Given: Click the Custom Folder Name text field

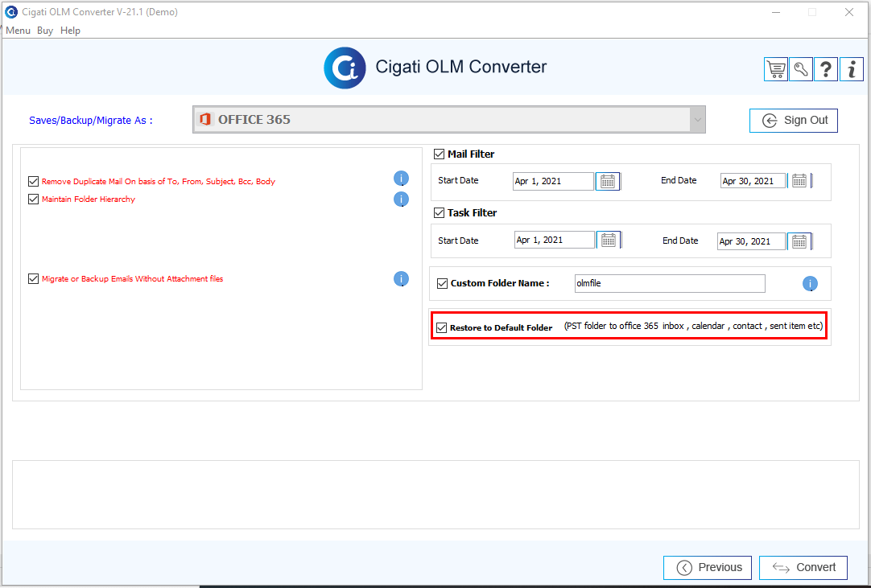Looking at the screenshot, I should tap(670, 283).
